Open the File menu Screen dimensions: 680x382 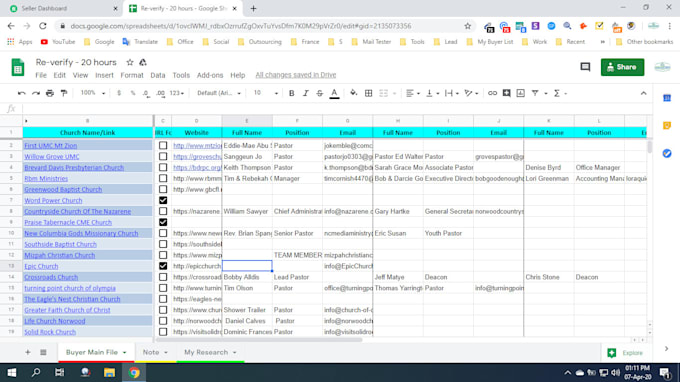click(41, 75)
